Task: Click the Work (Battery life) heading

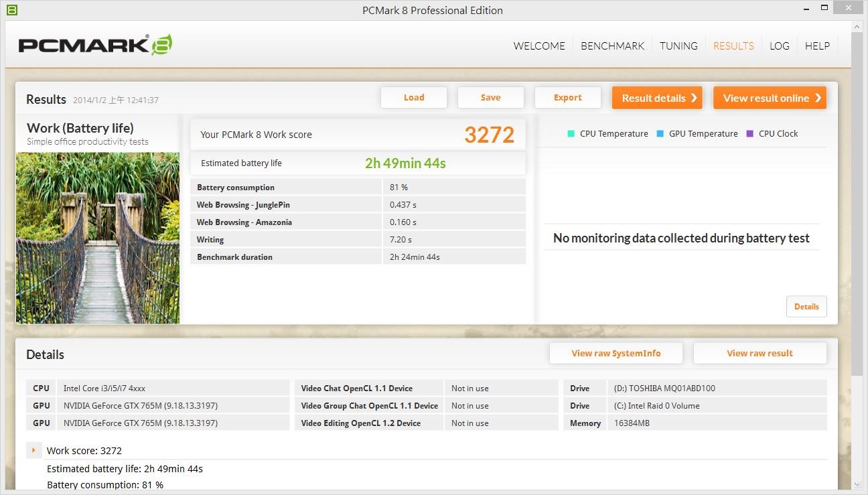Action: point(80,128)
